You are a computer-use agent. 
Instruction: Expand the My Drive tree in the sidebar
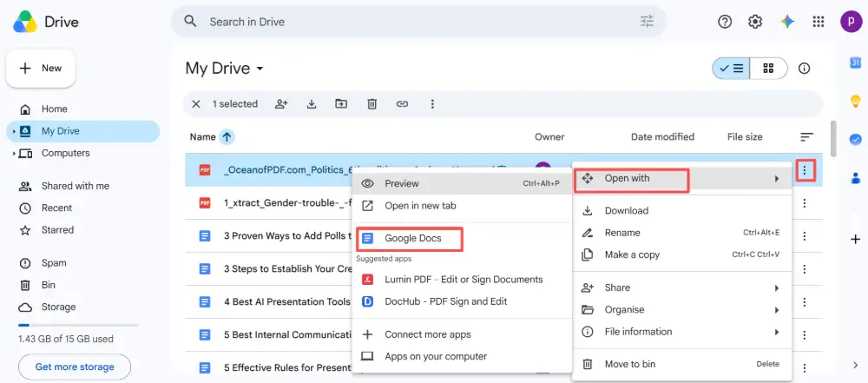point(13,131)
